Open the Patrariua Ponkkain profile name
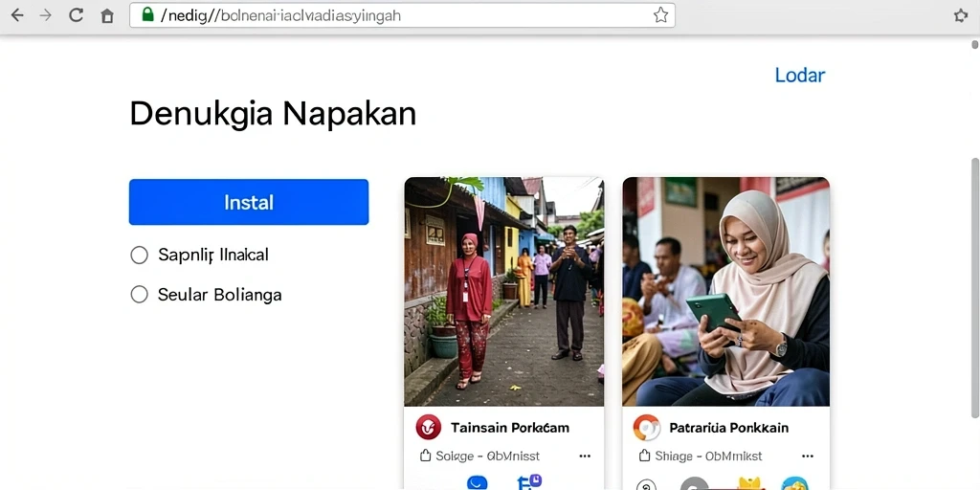 [728, 428]
